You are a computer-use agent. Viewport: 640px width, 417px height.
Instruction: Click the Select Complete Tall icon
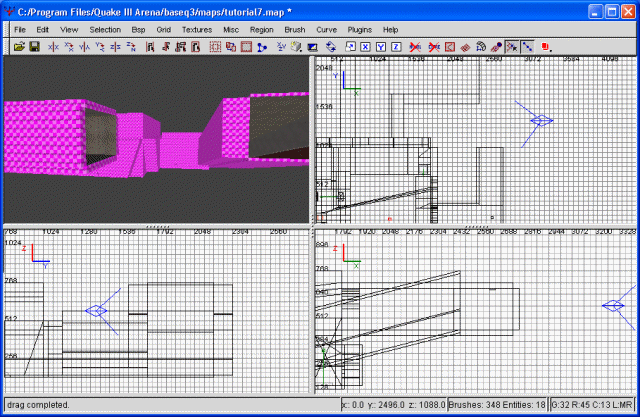click(150, 47)
